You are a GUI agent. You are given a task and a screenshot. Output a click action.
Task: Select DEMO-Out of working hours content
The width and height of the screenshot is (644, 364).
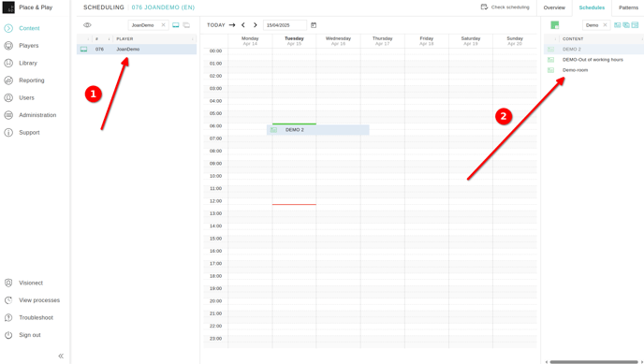pos(593,60)
